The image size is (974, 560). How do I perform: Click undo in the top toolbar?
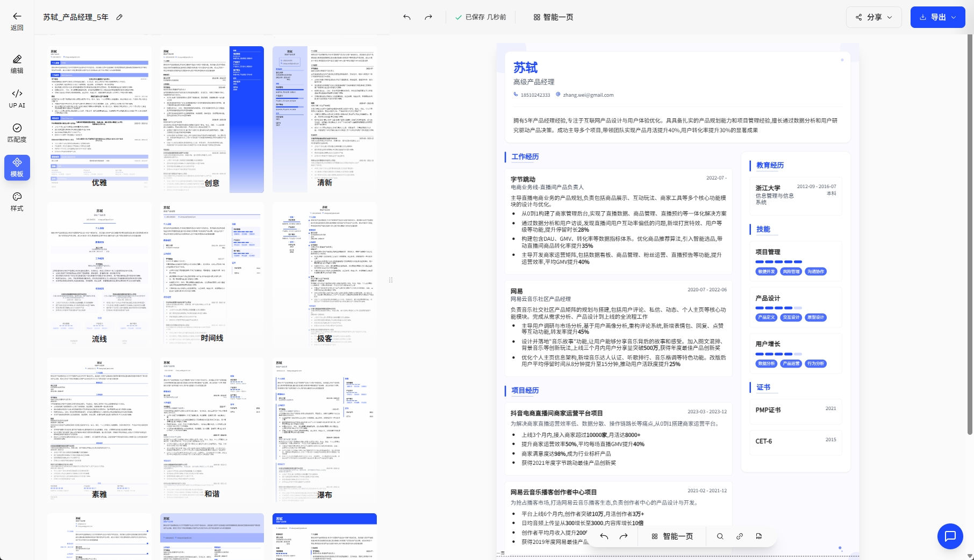[407, 17]
